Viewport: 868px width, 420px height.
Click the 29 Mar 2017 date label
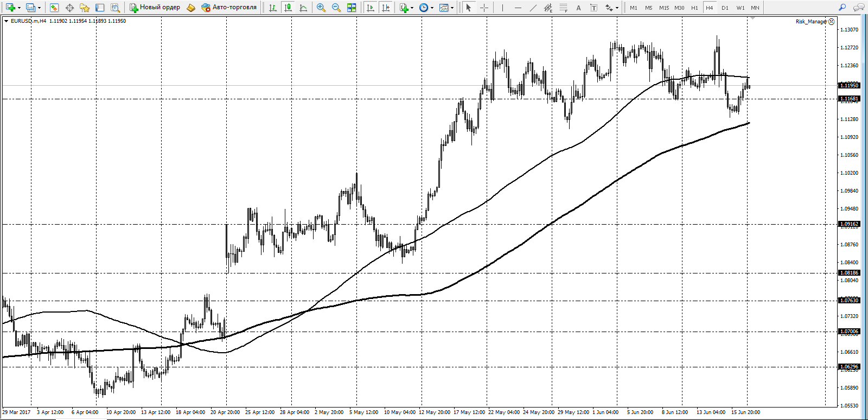click(x=16, y=412)
